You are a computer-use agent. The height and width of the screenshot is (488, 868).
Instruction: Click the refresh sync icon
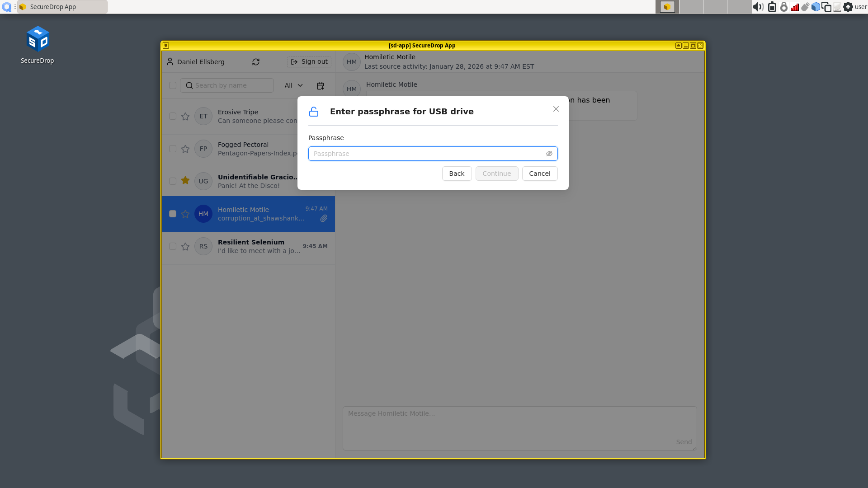(x=256, y=62)
